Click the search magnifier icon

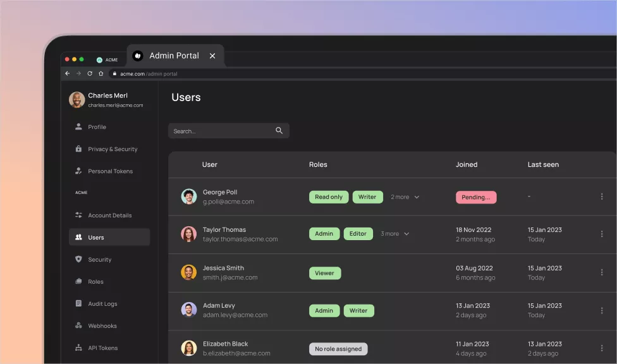[x=279, y=131]
